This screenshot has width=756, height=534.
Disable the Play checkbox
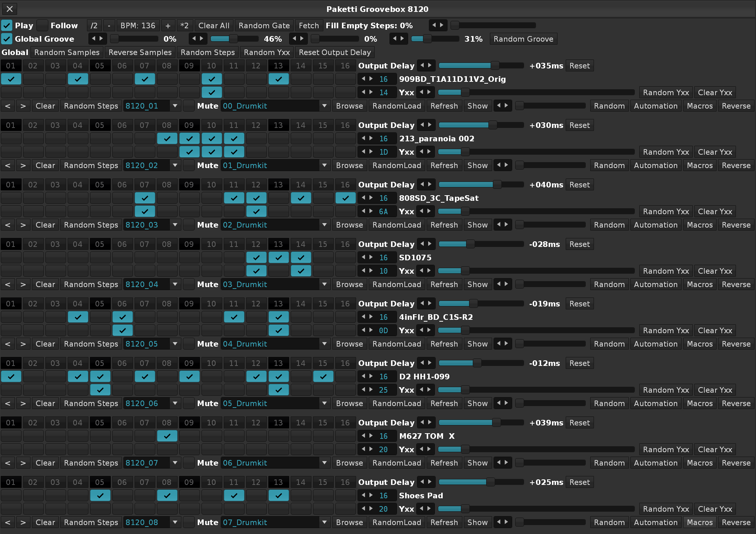pyautogui.click(x=7, y=26)
